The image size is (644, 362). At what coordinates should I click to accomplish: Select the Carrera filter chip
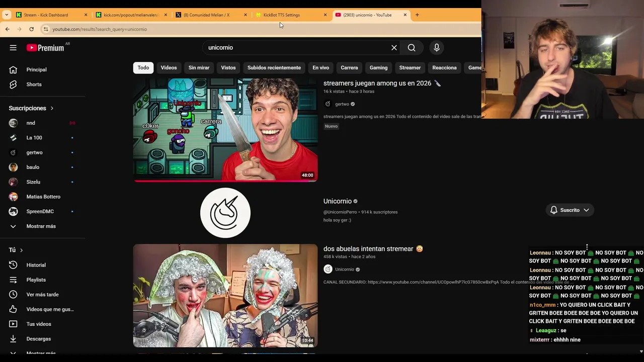point(349,68)
